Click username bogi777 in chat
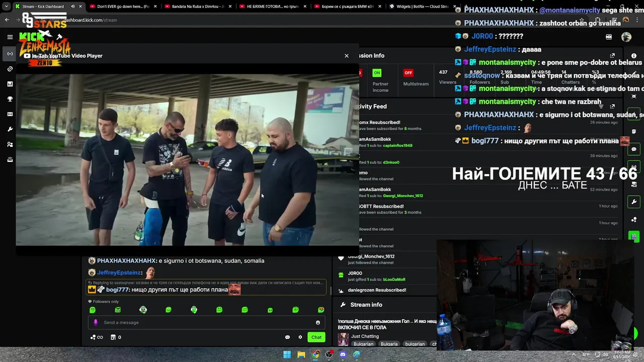644x362 pixels. (117, 290)
